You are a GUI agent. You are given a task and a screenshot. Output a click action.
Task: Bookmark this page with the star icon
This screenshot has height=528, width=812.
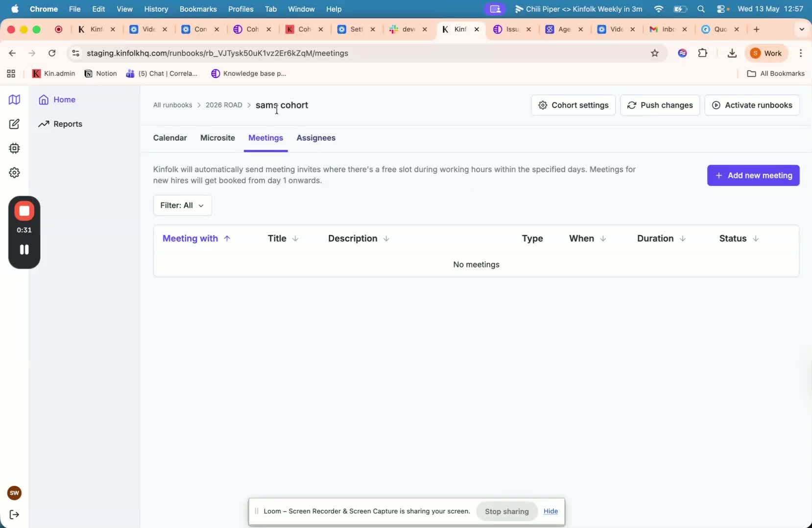pyautogui.click(x=655, y=53)
